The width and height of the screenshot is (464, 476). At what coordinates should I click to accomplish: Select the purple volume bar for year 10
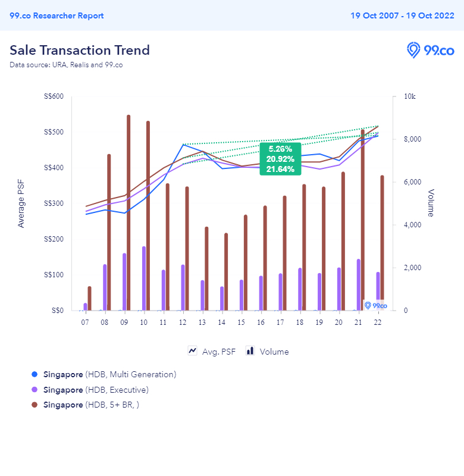(144, 278)
